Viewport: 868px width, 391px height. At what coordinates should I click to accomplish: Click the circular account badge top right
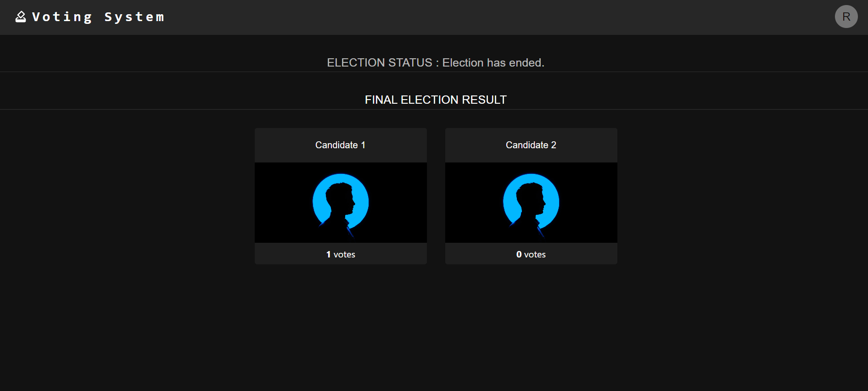[x=846, y=17]
